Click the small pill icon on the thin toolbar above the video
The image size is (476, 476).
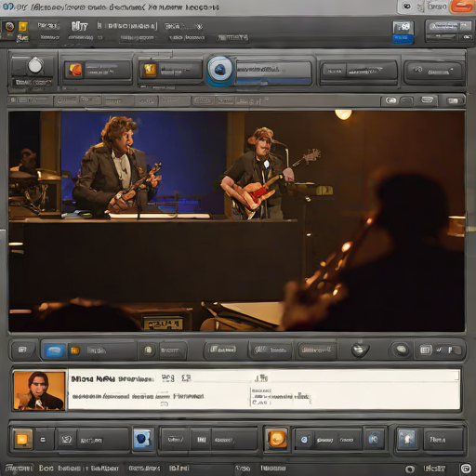(390, 100)
